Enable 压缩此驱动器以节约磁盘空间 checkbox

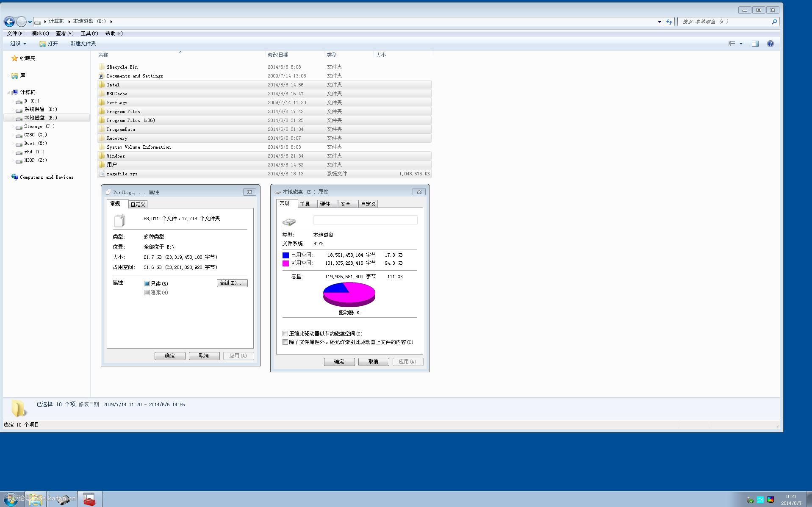click(285, 334)
